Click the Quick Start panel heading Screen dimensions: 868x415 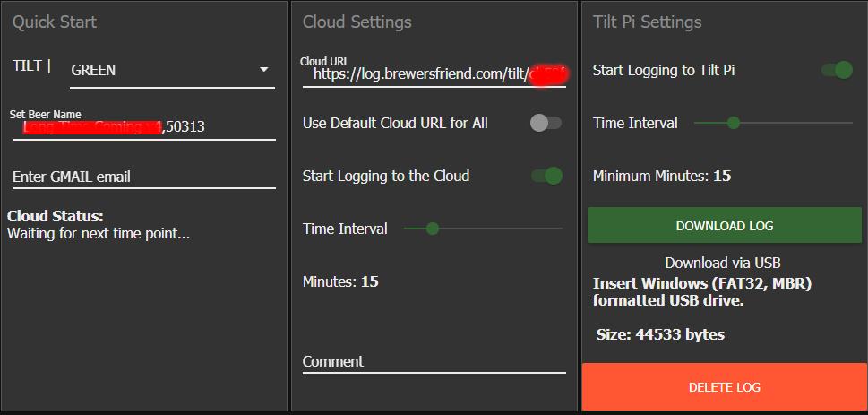click(55, 22)
